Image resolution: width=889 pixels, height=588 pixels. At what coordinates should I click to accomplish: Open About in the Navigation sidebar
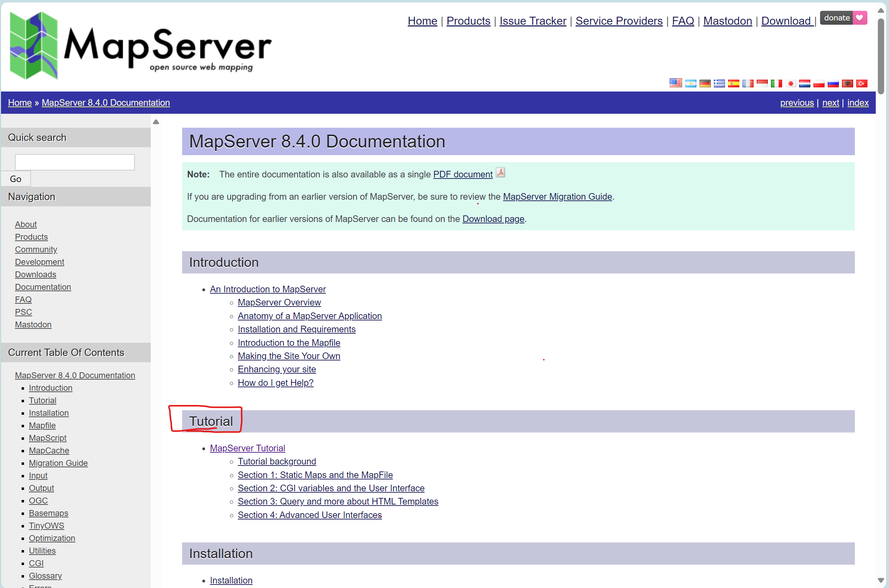(x=26, y=224)
